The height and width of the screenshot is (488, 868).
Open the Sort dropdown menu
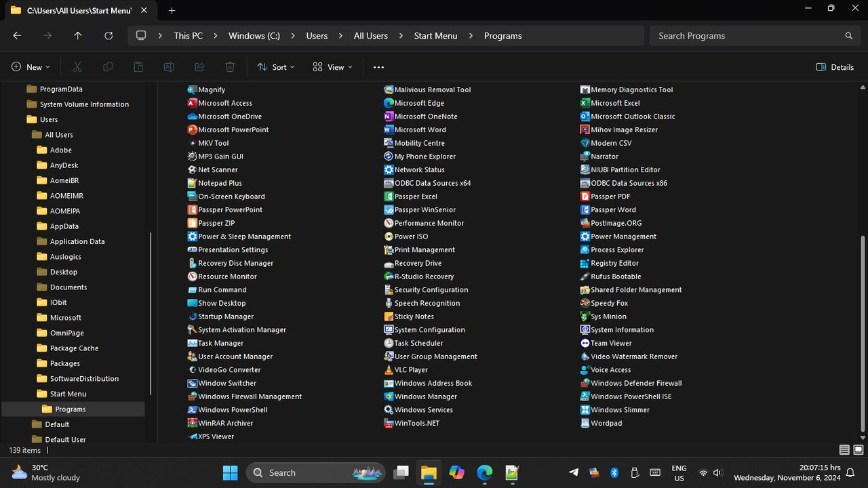[x=276, y=67]
